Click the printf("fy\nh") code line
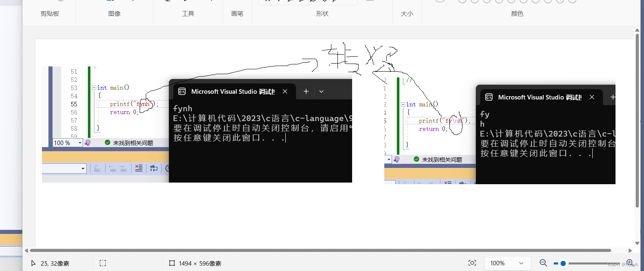The width and height of the screenshot is (644, 271). click(445, 121)
